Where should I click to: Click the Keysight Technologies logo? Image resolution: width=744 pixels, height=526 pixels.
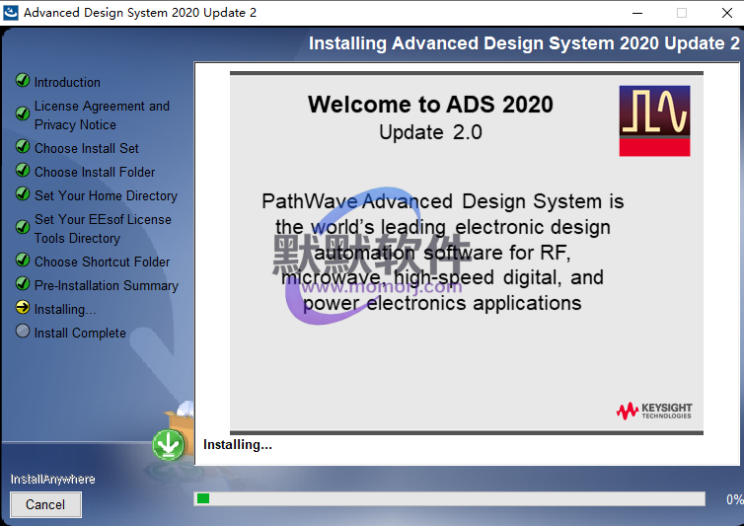654,411
